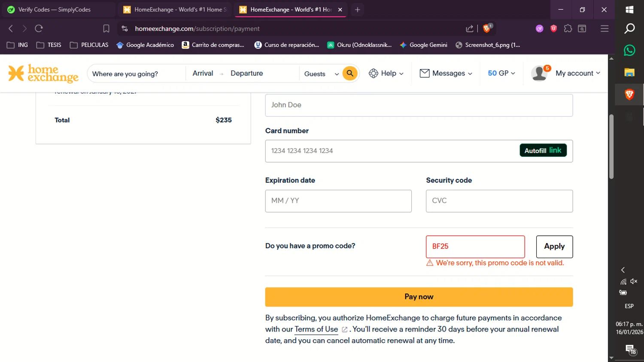
Task: Open the Terms of Use link
Action: pos(316,329)
